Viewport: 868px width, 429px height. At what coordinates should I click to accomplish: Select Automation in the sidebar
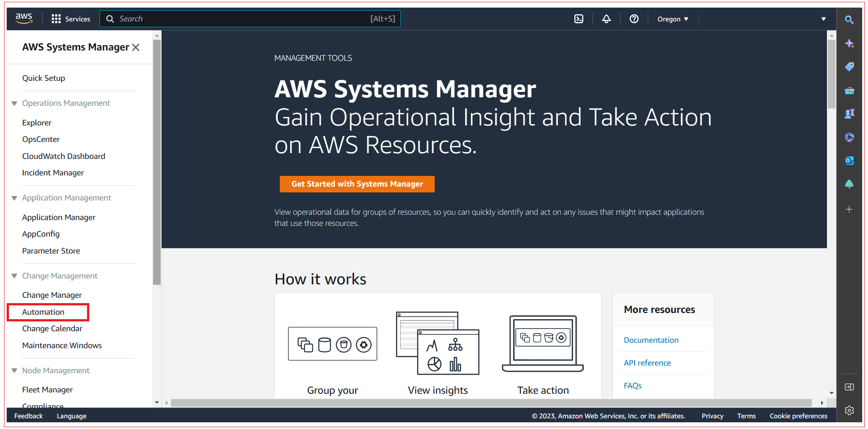(x=43, y=312)
